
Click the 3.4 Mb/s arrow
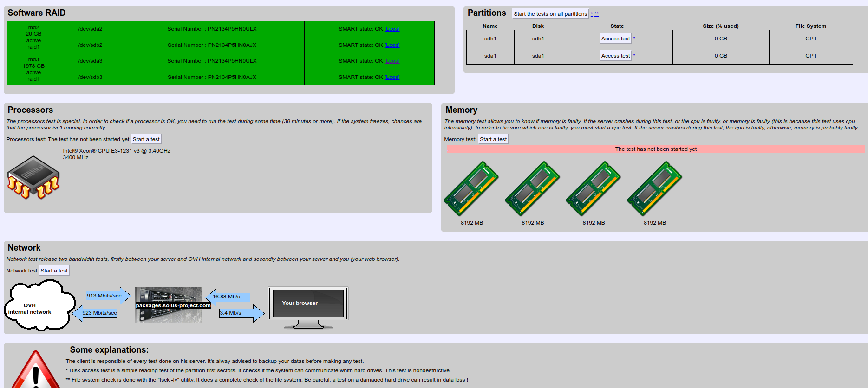click(x=241, y=313)
